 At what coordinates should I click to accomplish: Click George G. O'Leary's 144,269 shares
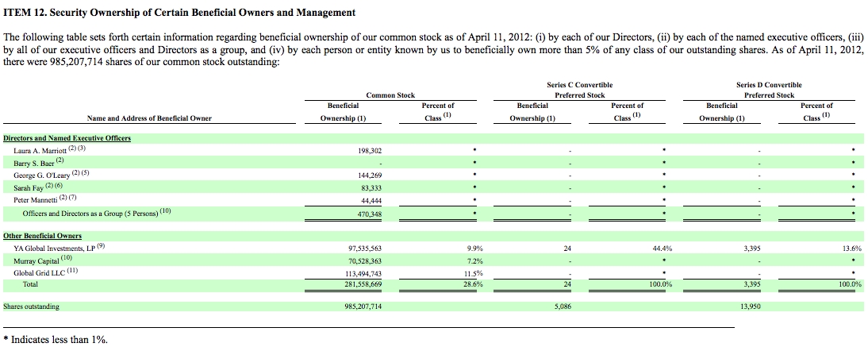point(370,175)
